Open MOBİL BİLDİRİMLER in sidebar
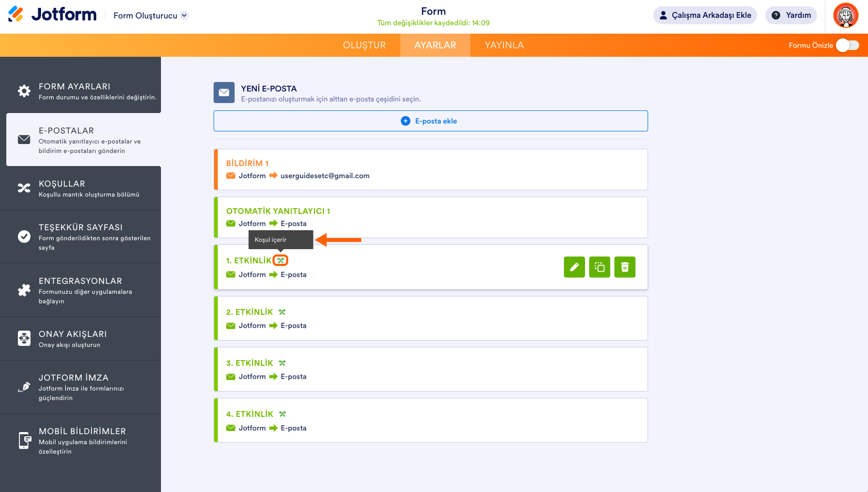 coord(80,440)
